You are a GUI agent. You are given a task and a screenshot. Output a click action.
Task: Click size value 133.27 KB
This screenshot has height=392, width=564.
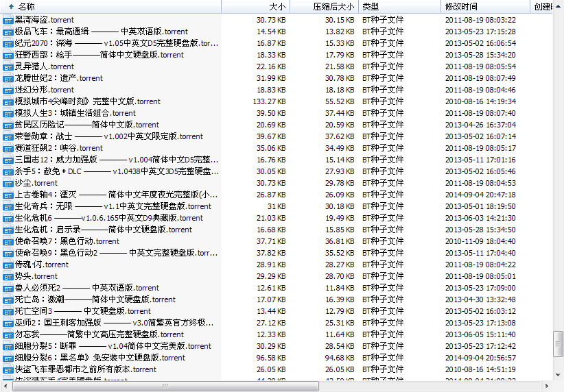click(269, 101)
